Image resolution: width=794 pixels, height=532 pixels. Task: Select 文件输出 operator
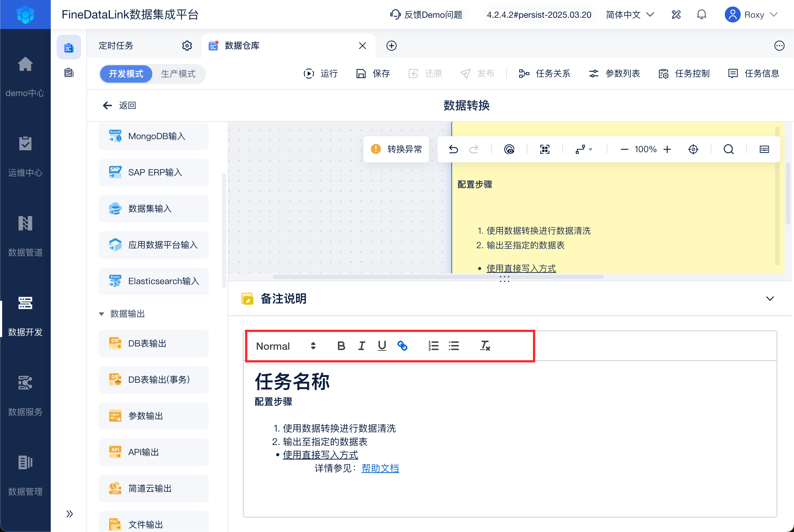click(154, 522)
